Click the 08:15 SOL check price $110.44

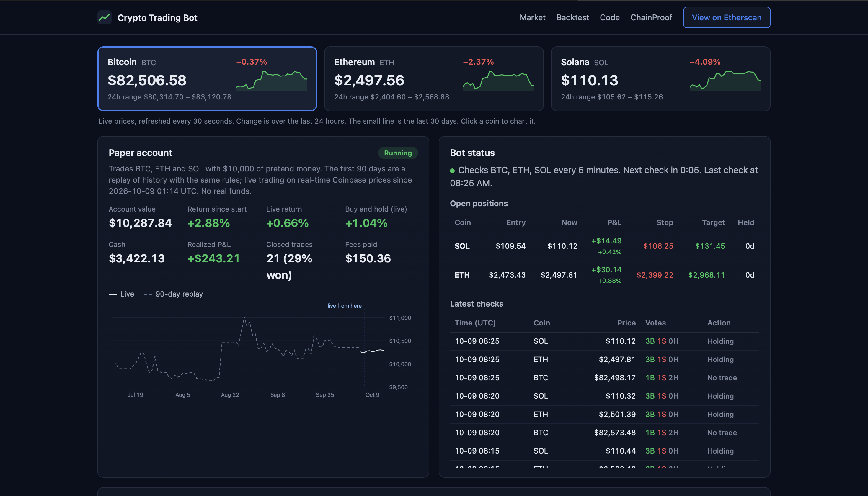pyautogui.click(x=621, y=451)
